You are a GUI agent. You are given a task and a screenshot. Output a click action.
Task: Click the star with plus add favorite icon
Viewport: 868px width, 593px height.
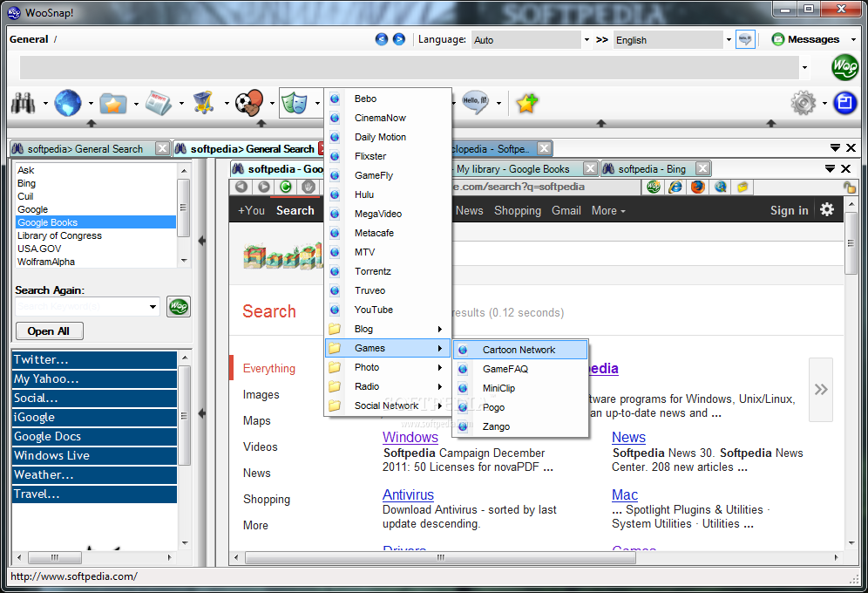coord(526,103)
